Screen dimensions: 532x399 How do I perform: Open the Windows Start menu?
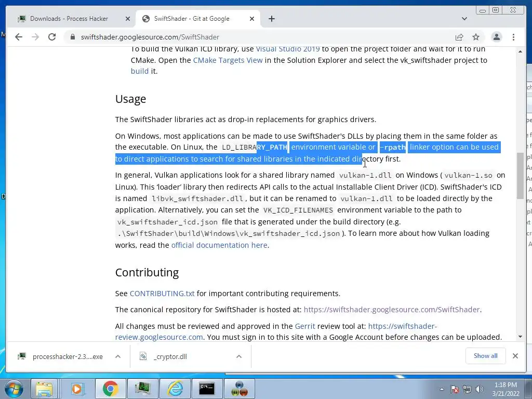(x=14, y=389)
